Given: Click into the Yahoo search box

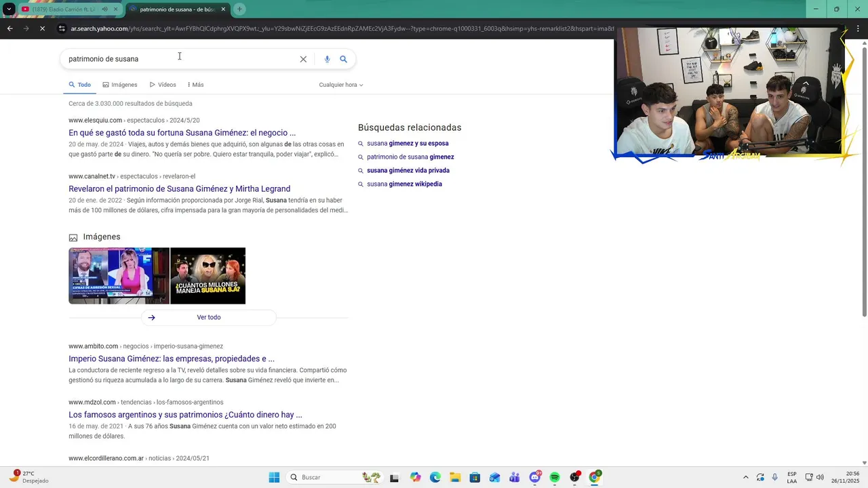Looking at the screenshot, I should 180,59.
